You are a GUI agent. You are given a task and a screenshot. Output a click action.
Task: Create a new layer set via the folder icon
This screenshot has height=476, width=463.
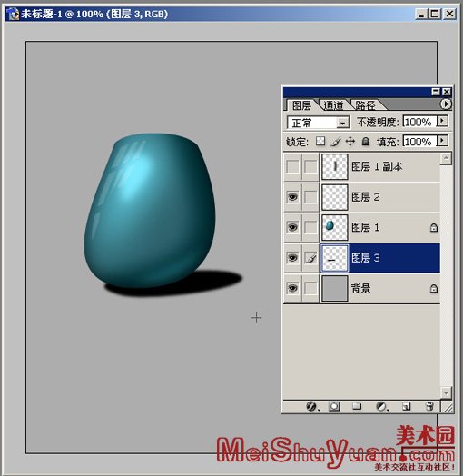coord(357,406)
